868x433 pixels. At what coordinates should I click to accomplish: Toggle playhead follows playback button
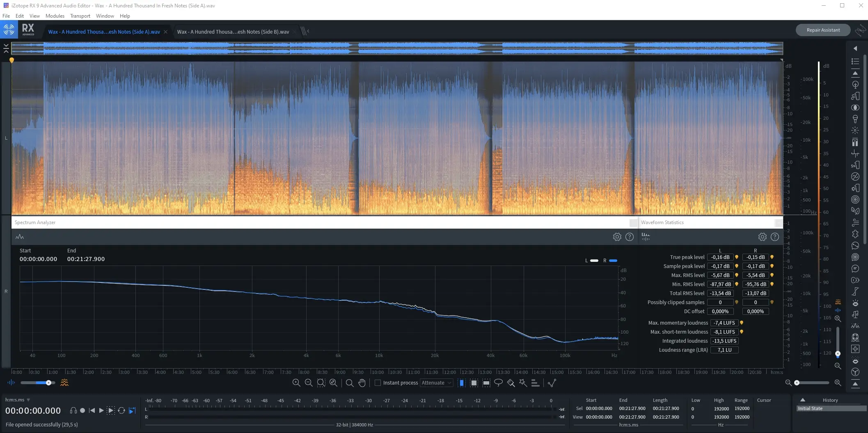pos(132,410)
